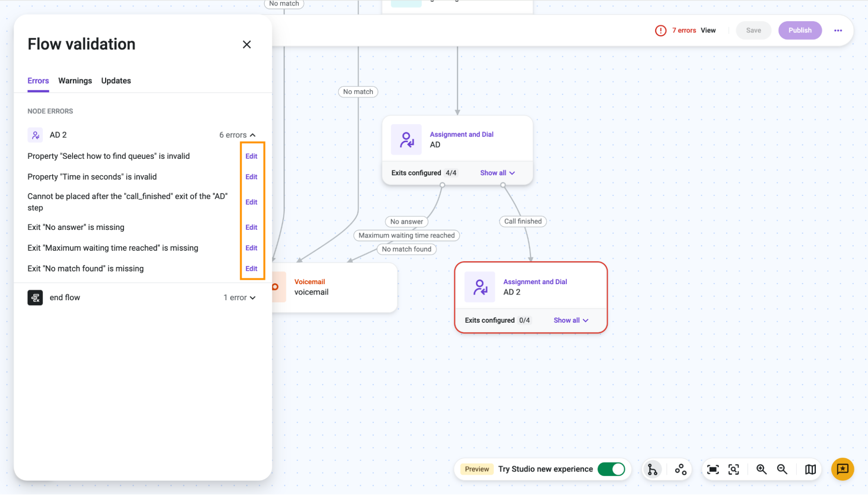Click the end flow node icon in list
The image size is (868, 495).
(x=35, y=298)
